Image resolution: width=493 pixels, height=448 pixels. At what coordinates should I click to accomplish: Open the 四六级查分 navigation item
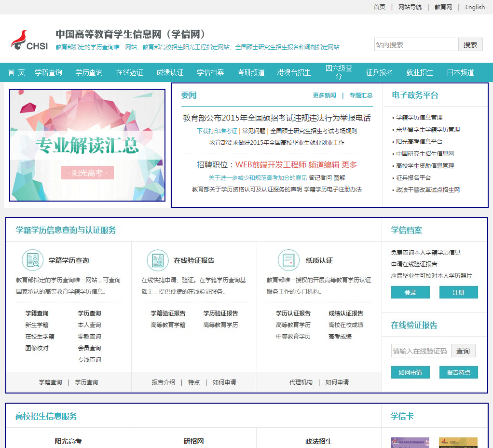tap(339, 72)
